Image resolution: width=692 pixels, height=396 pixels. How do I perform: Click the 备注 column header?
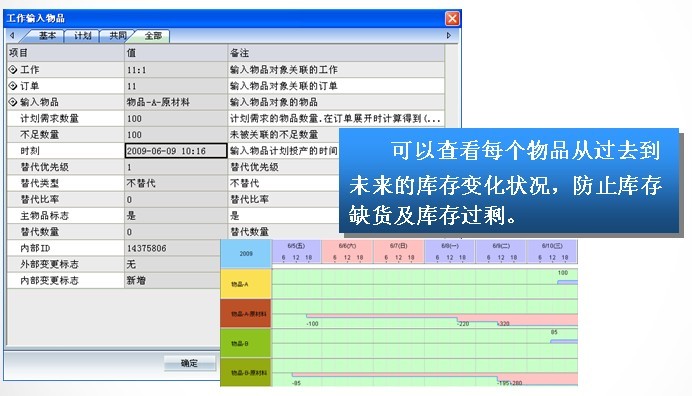(336, 53)
